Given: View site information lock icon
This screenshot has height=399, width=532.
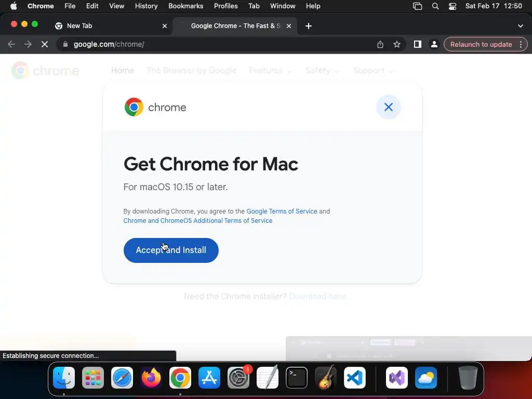Looking at the screenshot, I should click(x=65, y=45).
